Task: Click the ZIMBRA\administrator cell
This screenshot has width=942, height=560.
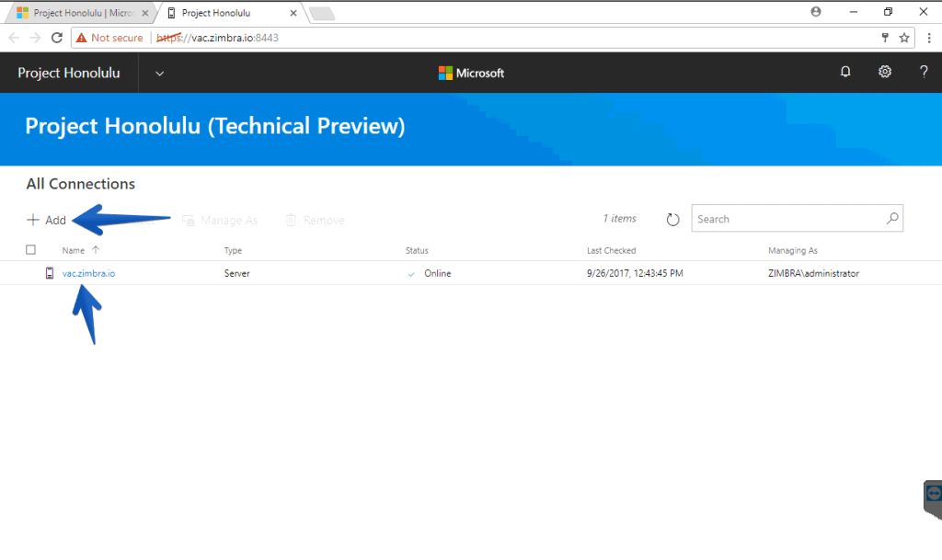Action: pyautogui.click(x=813, y=273)
